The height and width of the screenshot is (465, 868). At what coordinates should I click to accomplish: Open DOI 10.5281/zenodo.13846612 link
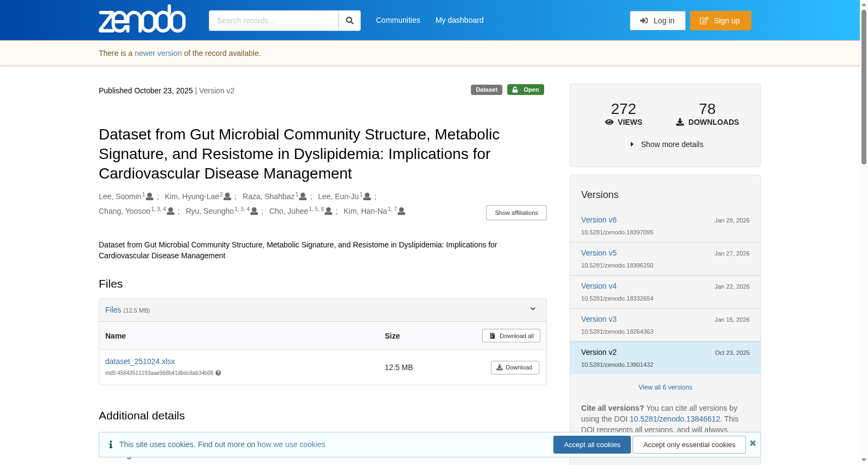tap(675, 419)
